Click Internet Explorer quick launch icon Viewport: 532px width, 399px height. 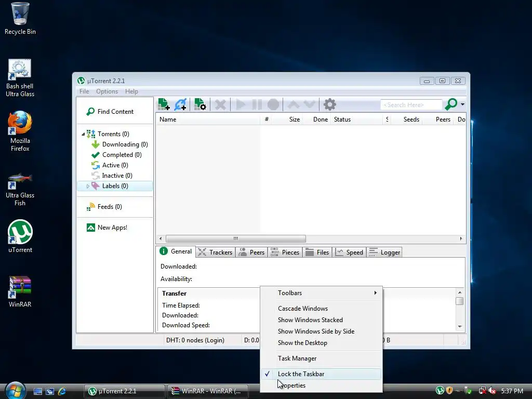pos(62,391)
